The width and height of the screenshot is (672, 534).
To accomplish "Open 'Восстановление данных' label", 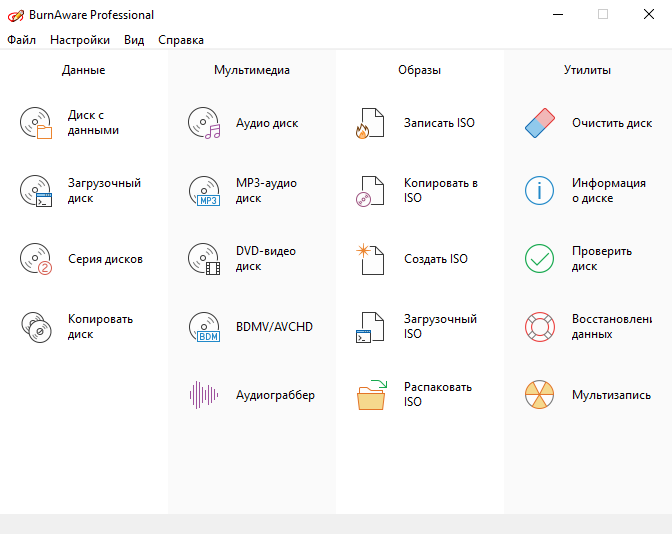I will pos(612,326).
